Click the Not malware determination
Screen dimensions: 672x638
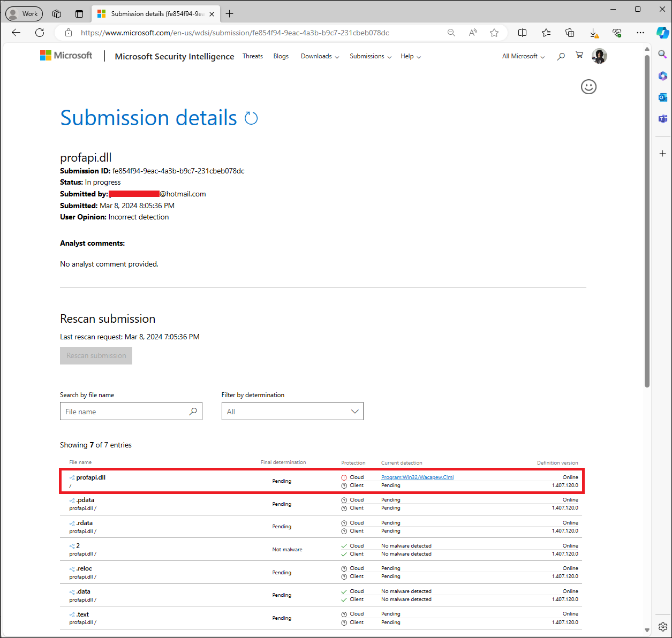pyautogui.click(x=287, y=550)
